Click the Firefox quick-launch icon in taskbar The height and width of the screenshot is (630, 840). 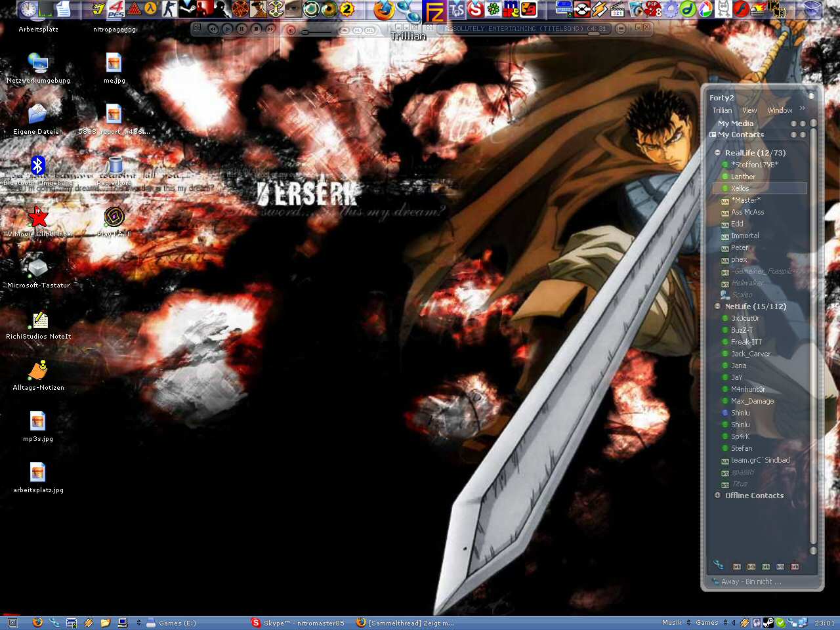[37, 623]
